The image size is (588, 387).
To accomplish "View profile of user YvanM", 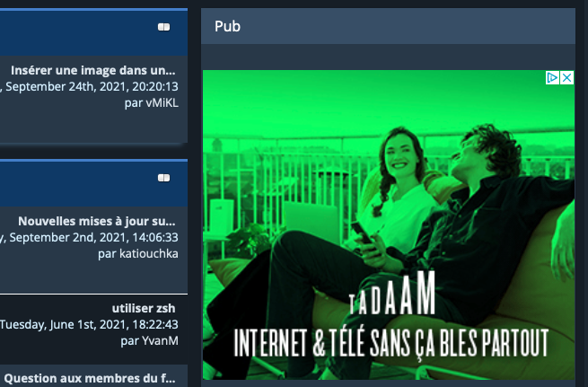I will tap(160, 340).
